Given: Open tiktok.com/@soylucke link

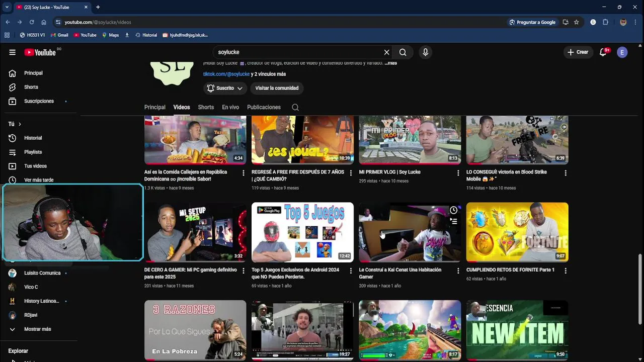Looking at the screenshot, I should 226,74.
